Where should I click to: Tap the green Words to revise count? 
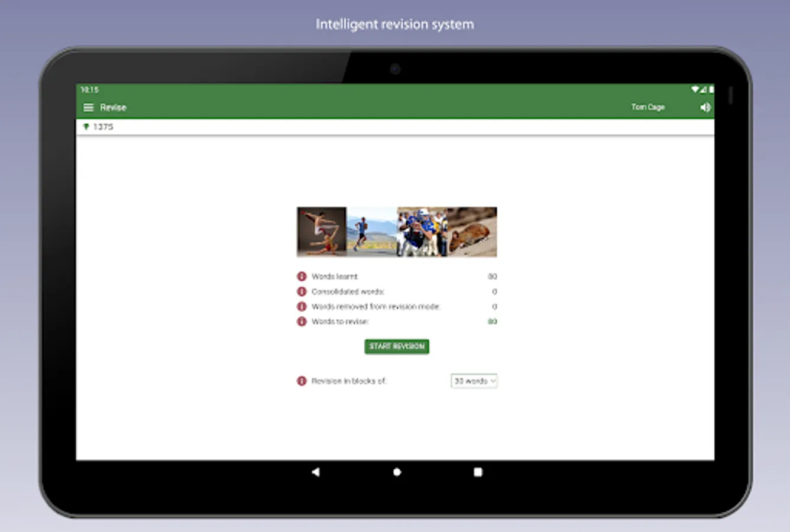492,322
